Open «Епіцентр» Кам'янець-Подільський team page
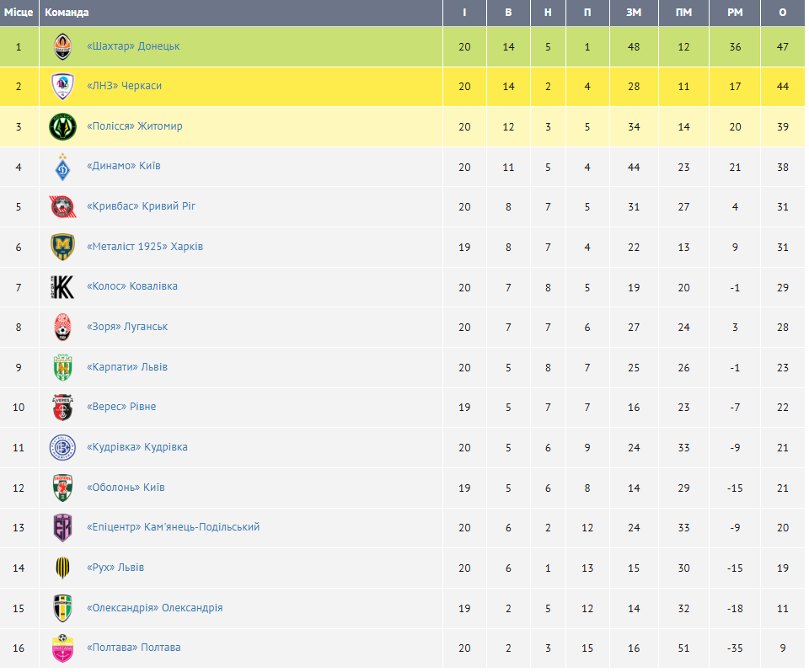This screenshot has height=672, width=809. [173, 527]
